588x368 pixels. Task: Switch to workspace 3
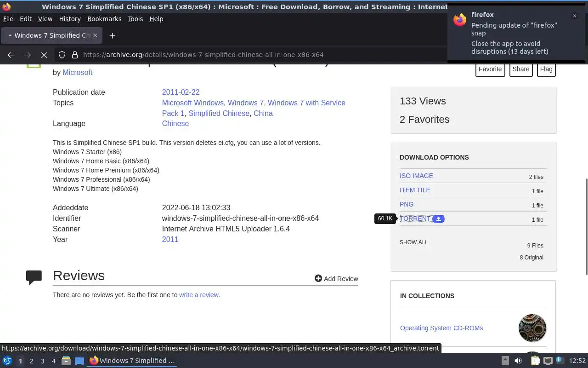[x=42, y=361]
